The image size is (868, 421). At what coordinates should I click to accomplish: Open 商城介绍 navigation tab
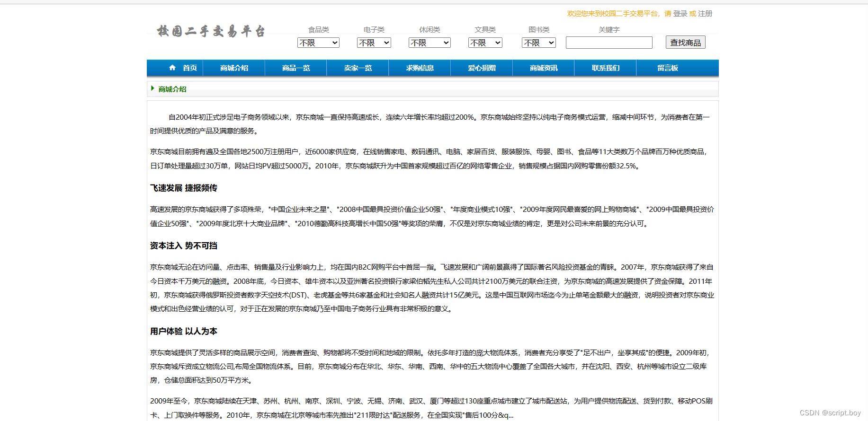234,68
